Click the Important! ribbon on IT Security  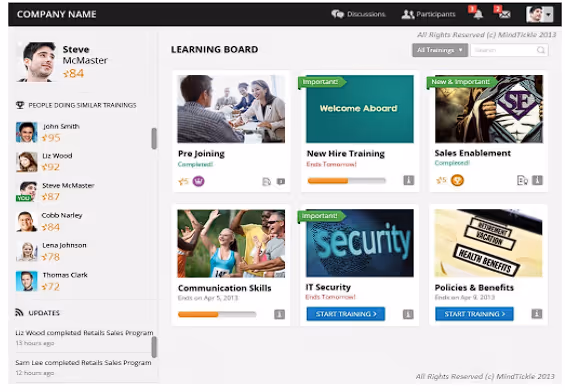click(321, 216)
